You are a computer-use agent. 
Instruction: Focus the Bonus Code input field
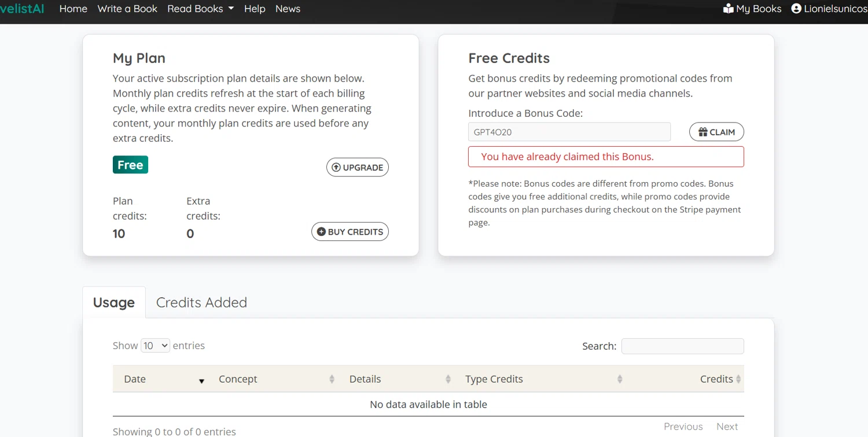[x=569, y=132]
